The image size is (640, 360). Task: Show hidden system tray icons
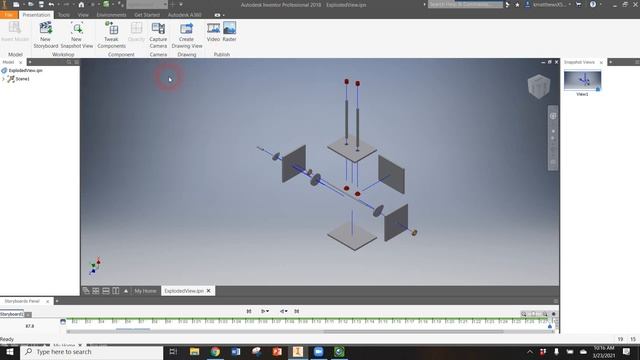click(530, 351)
